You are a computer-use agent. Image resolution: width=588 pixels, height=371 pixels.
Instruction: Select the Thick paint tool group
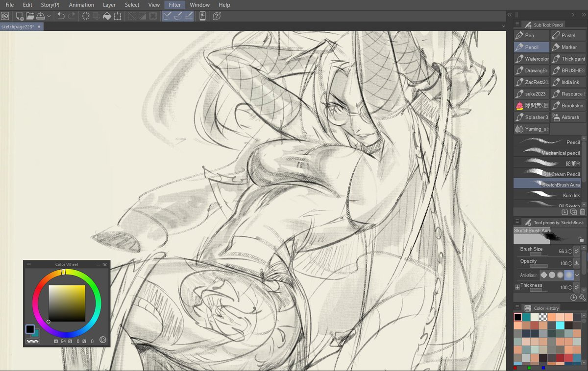click(568, 59)
